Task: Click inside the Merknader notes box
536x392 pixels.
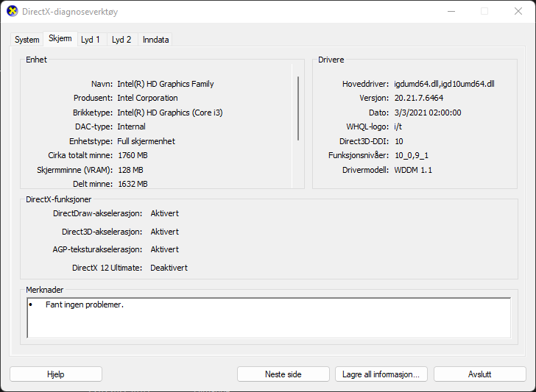Action: coord(269,318)
